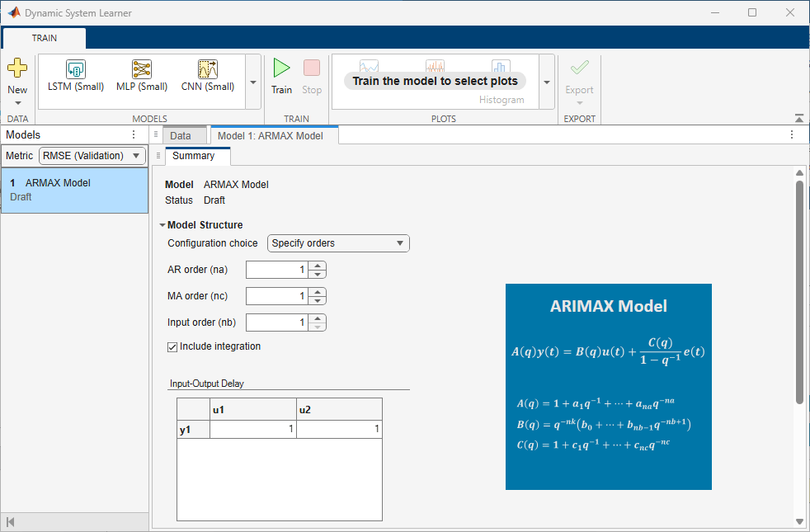Viewport: 810px width, 532px height.
Task: Edit the y1 u1 delay cell
Action: pyautogui.click(x=253, y=429)
